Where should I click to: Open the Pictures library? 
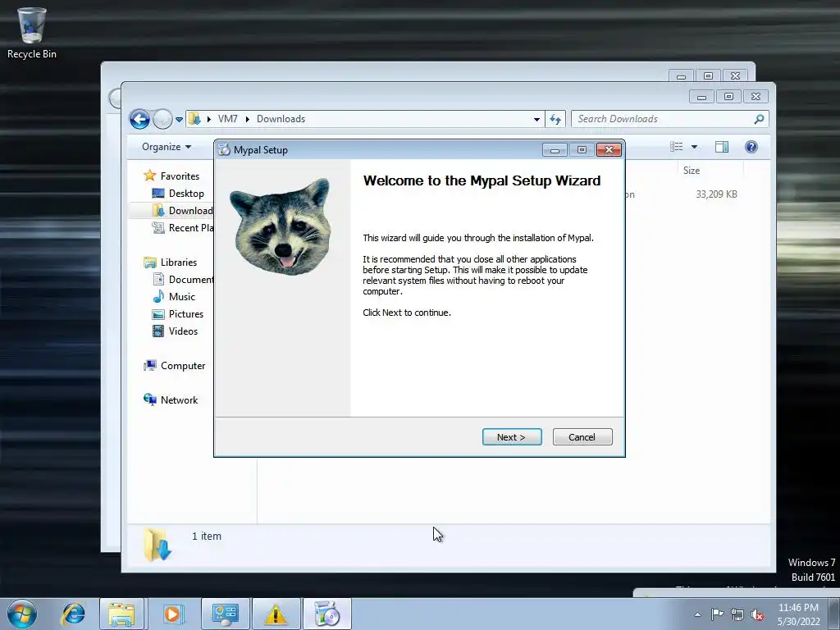(186, 314)
